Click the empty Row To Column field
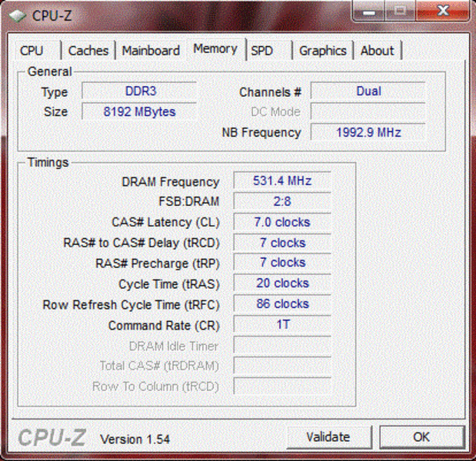The width and height of the screenshot is (476, 461). click(x=282, y=386)
